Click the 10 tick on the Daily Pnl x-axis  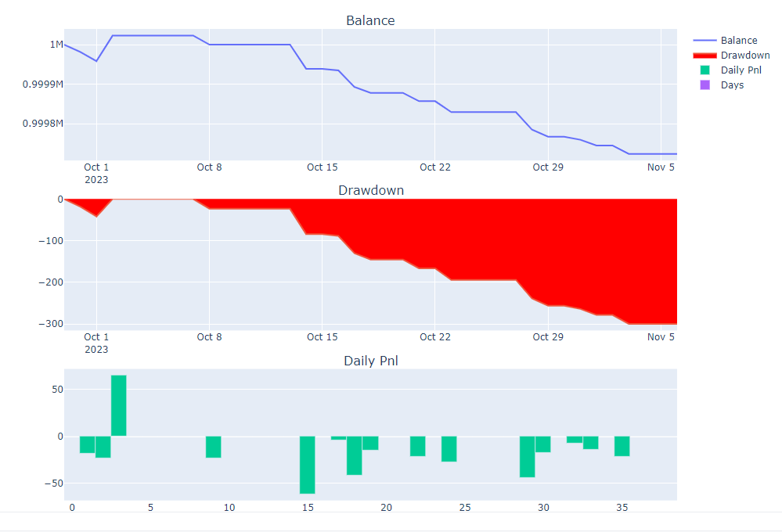[x=229, y=508]
